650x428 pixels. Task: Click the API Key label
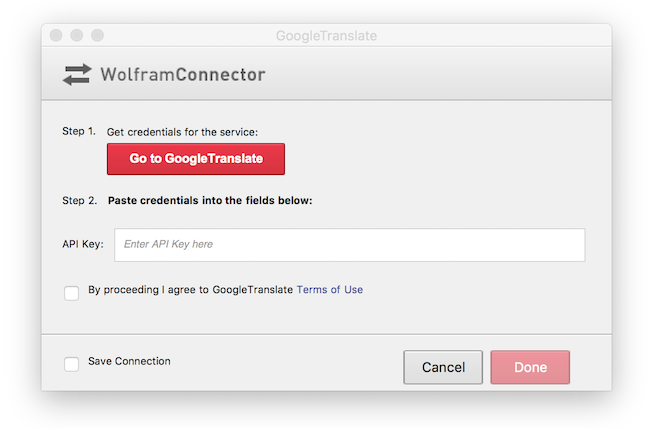tap(83, 244)
